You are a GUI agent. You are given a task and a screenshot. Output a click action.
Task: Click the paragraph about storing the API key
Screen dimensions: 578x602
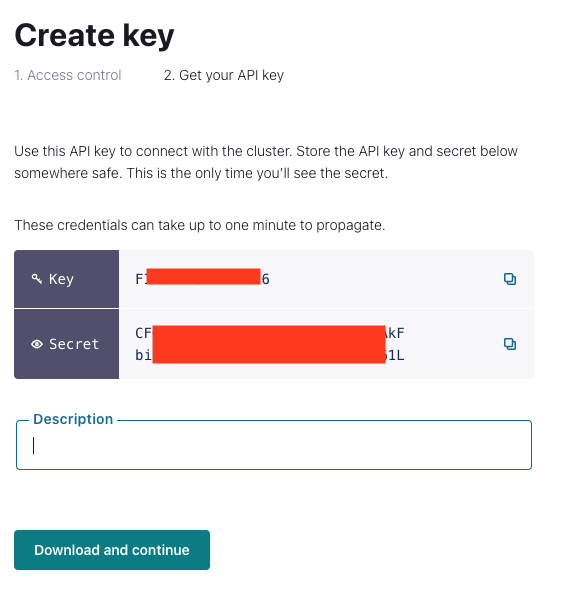coord(266,162)
